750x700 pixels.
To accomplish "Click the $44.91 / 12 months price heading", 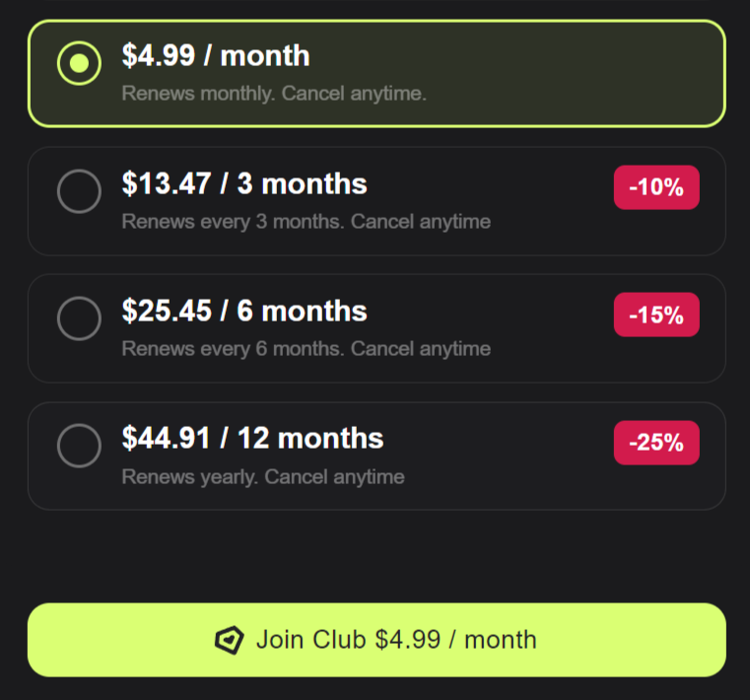I will (x=252, y=439).
